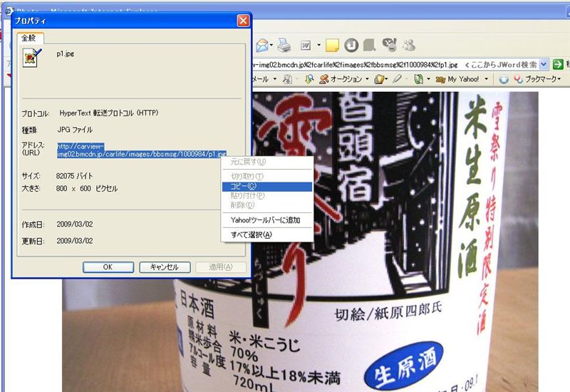The width and height of the screenshot is (570, 392).
Task: Click the popup blocker icon on Yahoo toolbar
Action: click(288, 79)
